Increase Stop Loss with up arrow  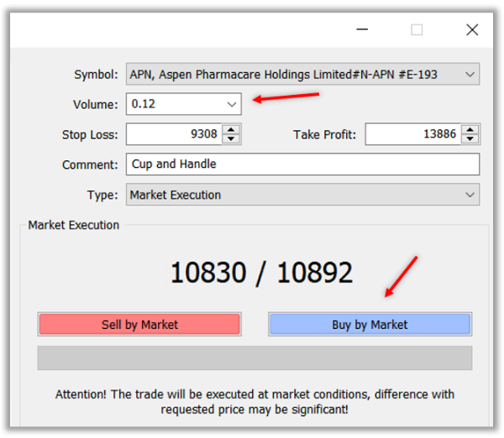[231, 130]
